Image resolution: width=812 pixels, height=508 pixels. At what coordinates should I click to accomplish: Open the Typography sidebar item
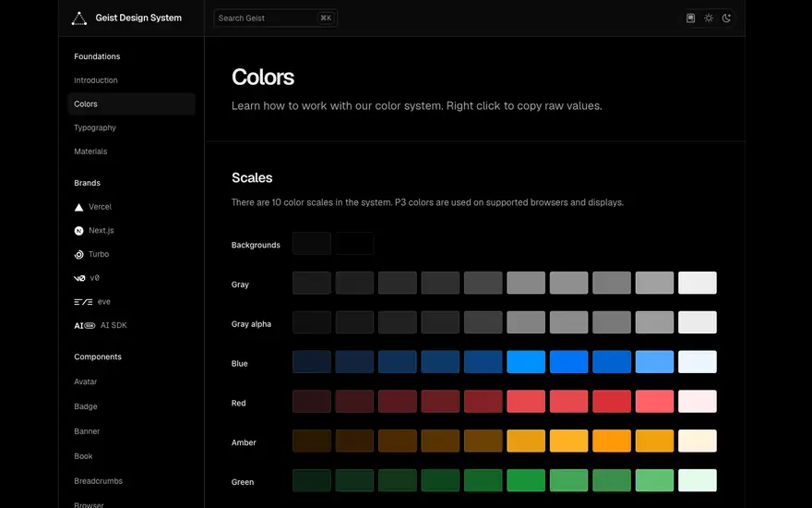(95, 127)
